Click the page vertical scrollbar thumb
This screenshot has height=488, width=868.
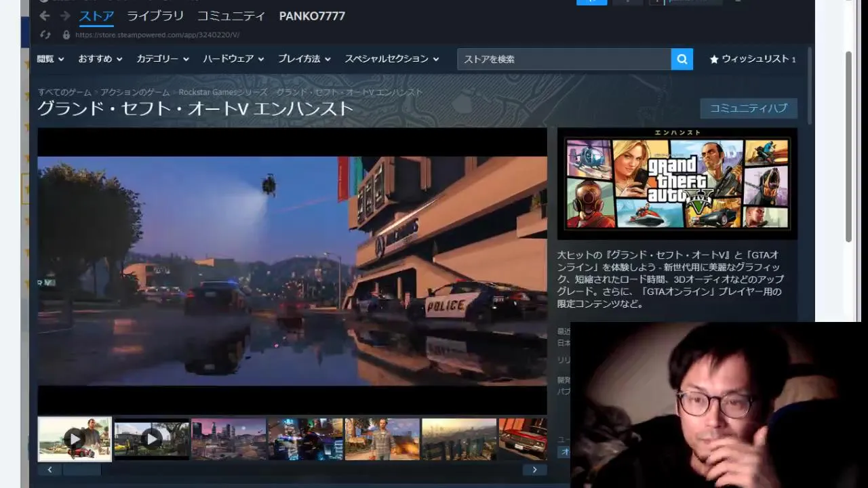pos(848,146)
